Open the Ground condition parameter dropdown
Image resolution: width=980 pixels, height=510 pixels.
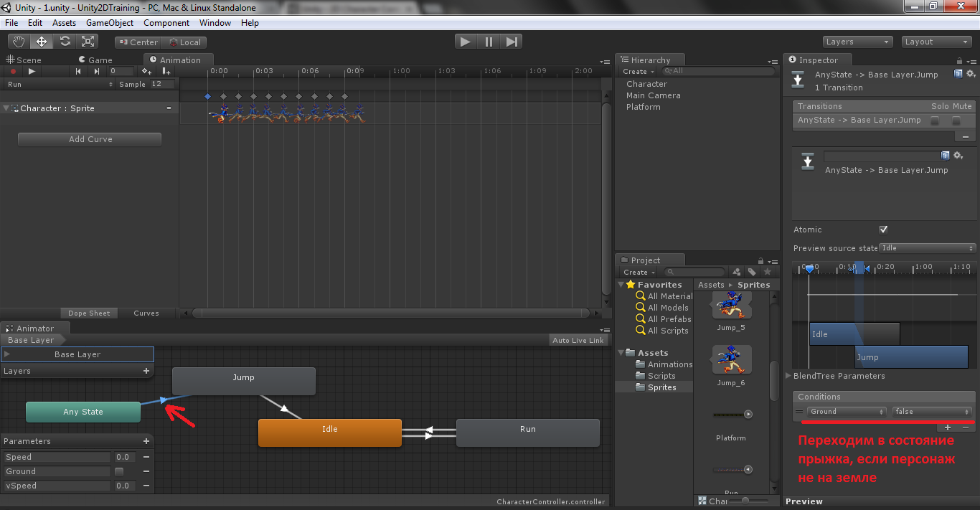[x=847, y=412]
